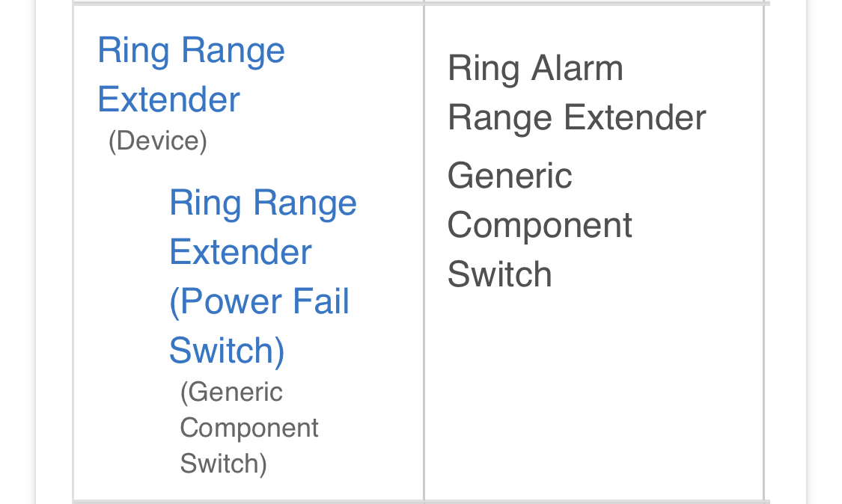The height and width of the screenshot is (504, 842).
Task: Select the Ring Alarm Range Extender text
Action: pos(576,92)
